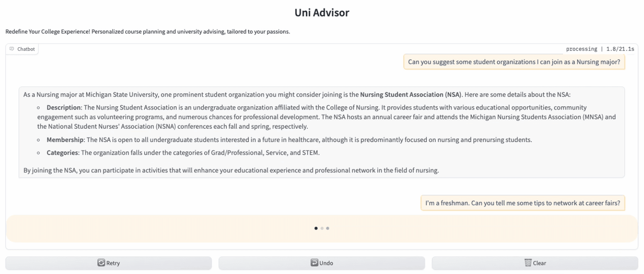Click the pending orange response bubble
Image resolution: width=644 pixels, height=274 pixels.
322,228
